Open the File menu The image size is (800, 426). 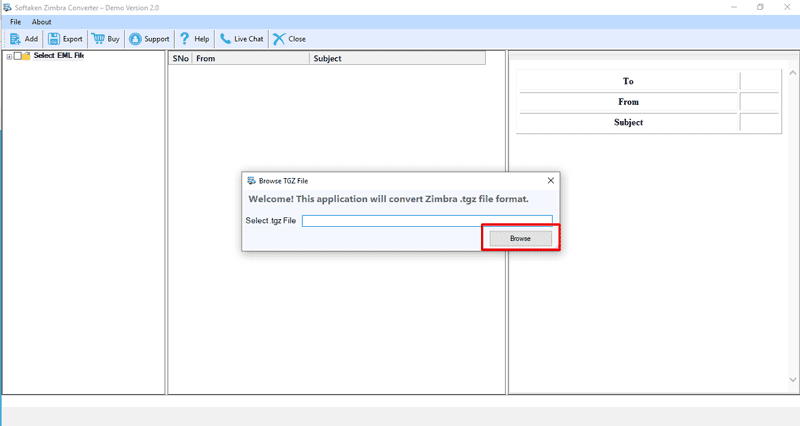coord(15,21)
